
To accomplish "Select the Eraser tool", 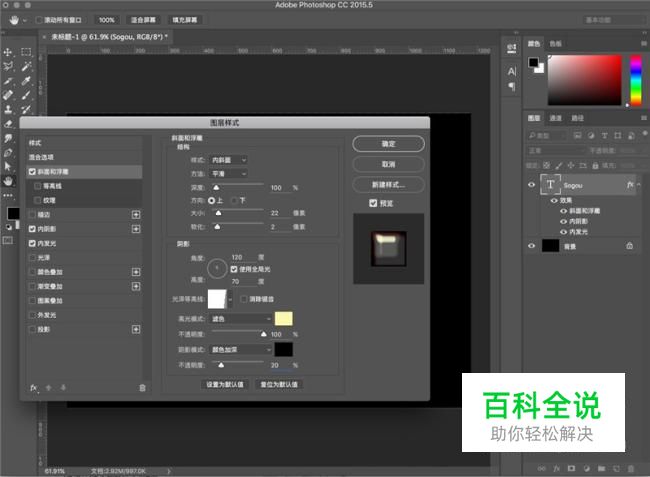I will click(x=8, y=124).
